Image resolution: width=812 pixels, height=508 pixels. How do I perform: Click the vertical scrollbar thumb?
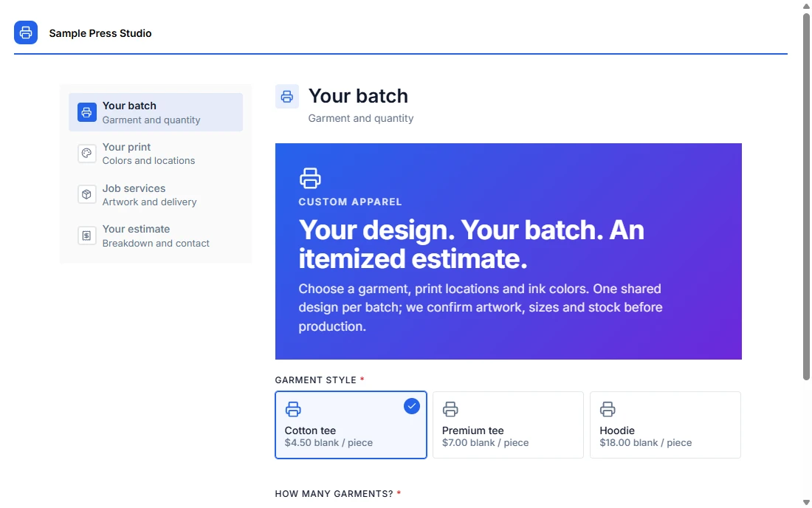(x=806, y=197)
